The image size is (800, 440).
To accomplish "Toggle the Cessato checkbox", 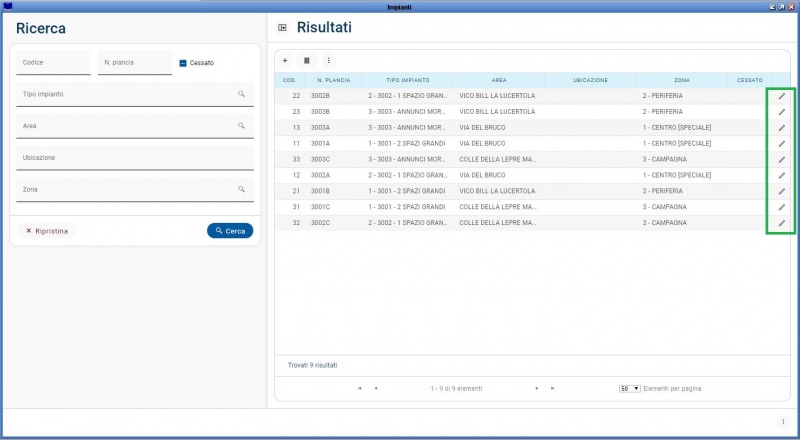I will (x=183, y=63).
